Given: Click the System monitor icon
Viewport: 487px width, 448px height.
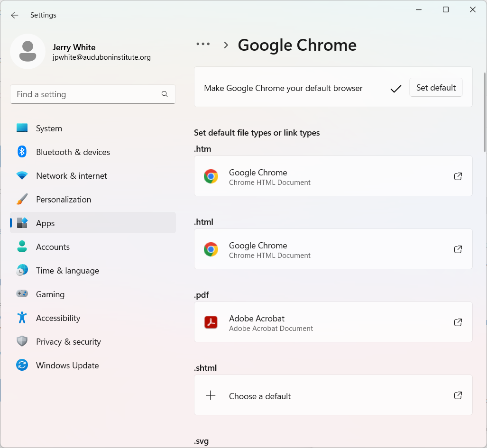Looking at the screenshot, I should click(x=22, y=128).
